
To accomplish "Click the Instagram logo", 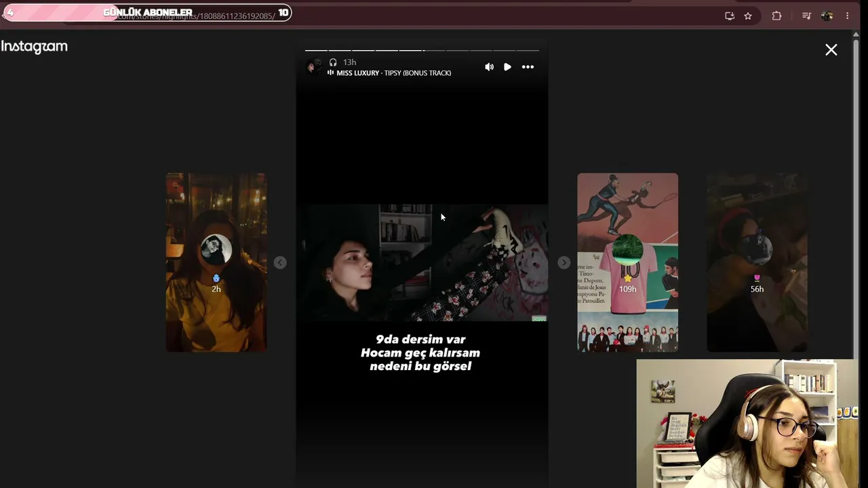I will (x=35, y=47).
